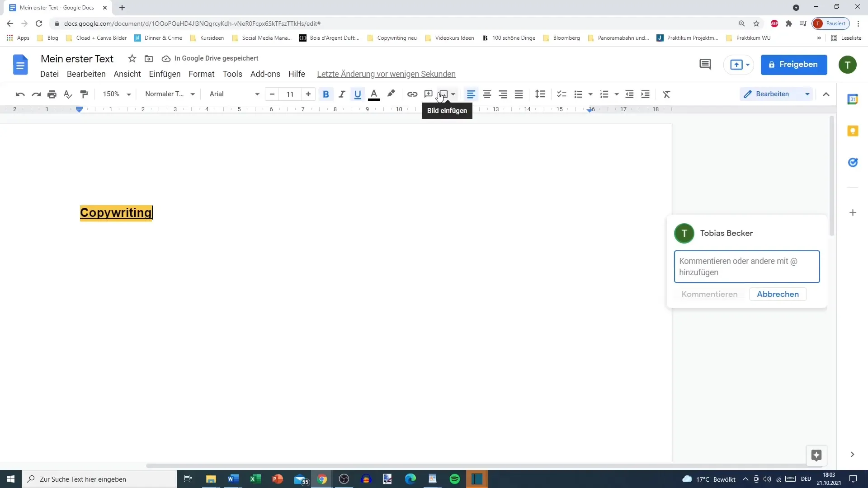The image size is (868, 488).
Task: Print the document via printer icon
Action: [52, 94]
